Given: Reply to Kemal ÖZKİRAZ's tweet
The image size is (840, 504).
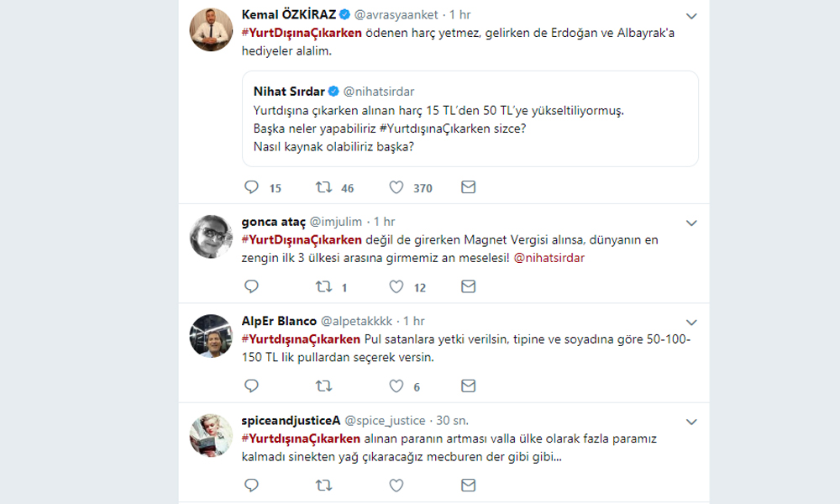Looking at the screenshot, I should 251,187.
